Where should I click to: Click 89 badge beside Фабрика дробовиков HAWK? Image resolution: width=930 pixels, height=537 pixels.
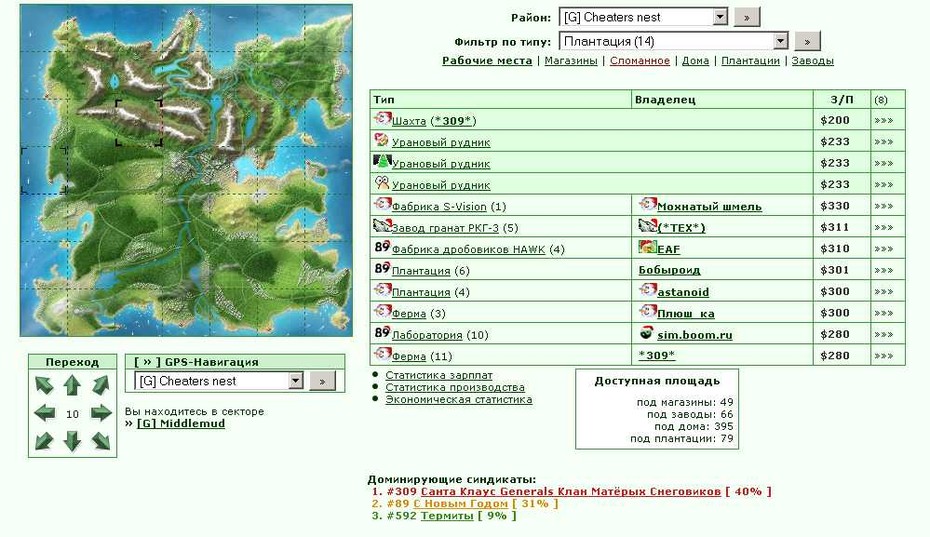pyautogui.click(x=382, y=247)
